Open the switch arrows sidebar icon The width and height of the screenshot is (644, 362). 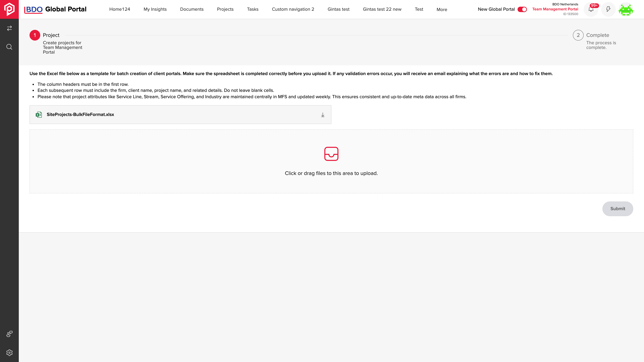(9, 28)
